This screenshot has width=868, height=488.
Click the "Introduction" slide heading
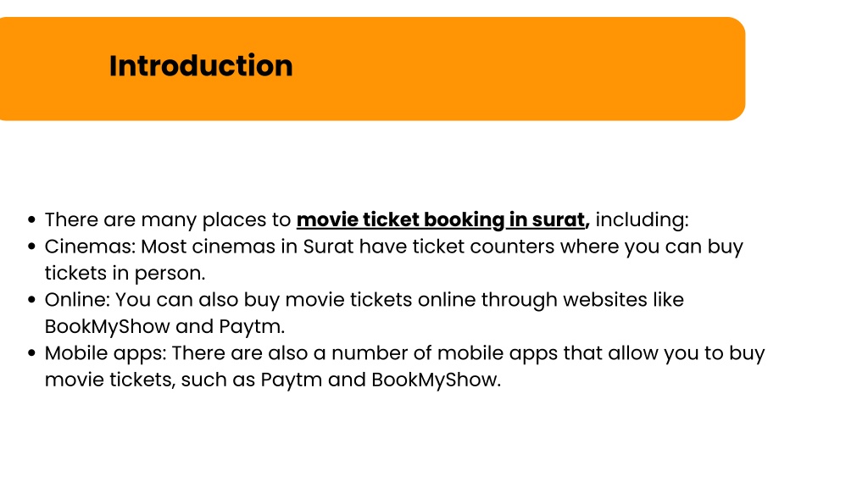click(201, 66)
